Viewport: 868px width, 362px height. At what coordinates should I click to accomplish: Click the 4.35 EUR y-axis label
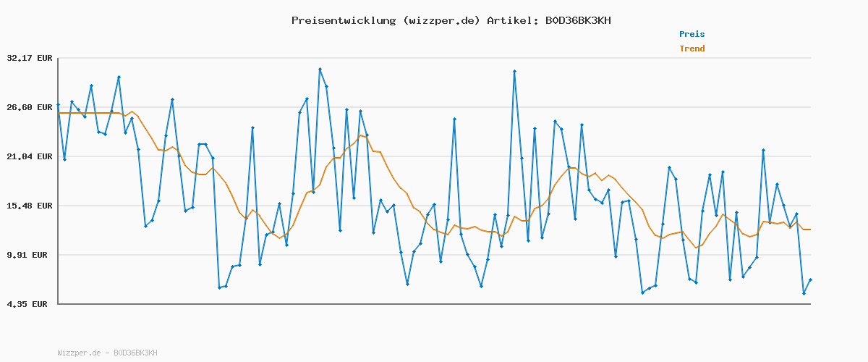[29, 304]
